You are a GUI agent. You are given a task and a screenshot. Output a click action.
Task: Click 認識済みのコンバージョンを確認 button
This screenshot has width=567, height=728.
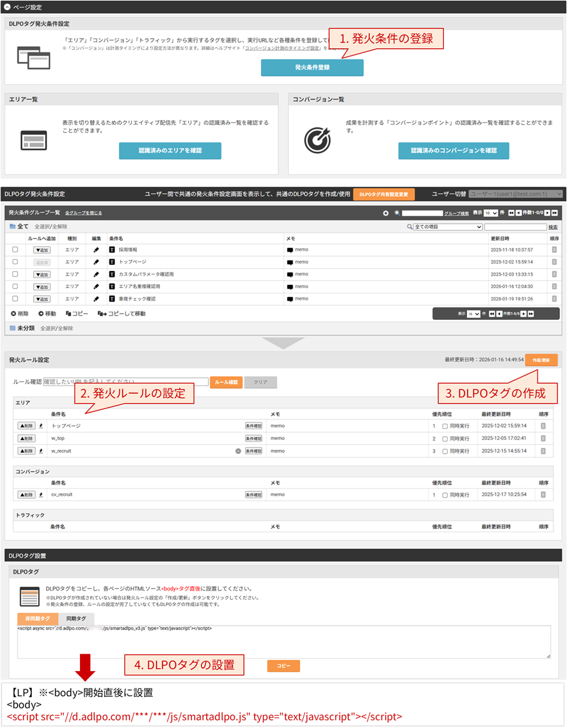454,151
